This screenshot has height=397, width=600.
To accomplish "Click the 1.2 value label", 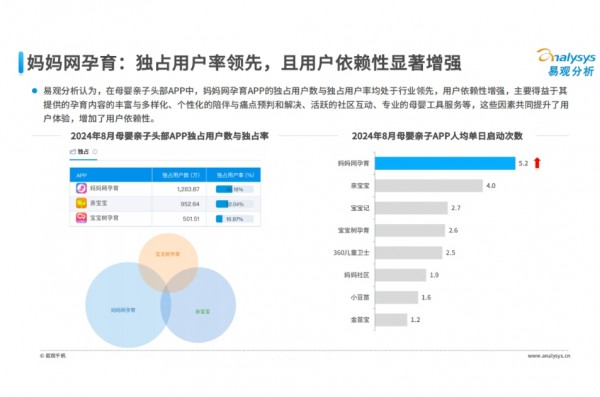I will 415,320.
